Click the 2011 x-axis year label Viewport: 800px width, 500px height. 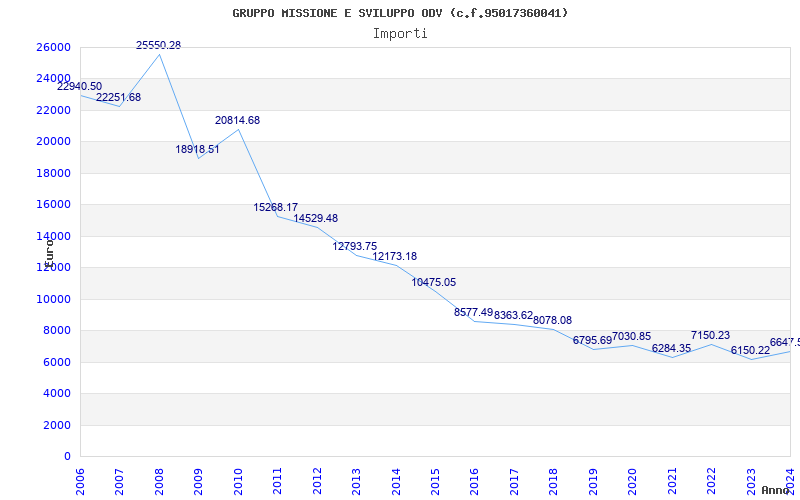278,482
